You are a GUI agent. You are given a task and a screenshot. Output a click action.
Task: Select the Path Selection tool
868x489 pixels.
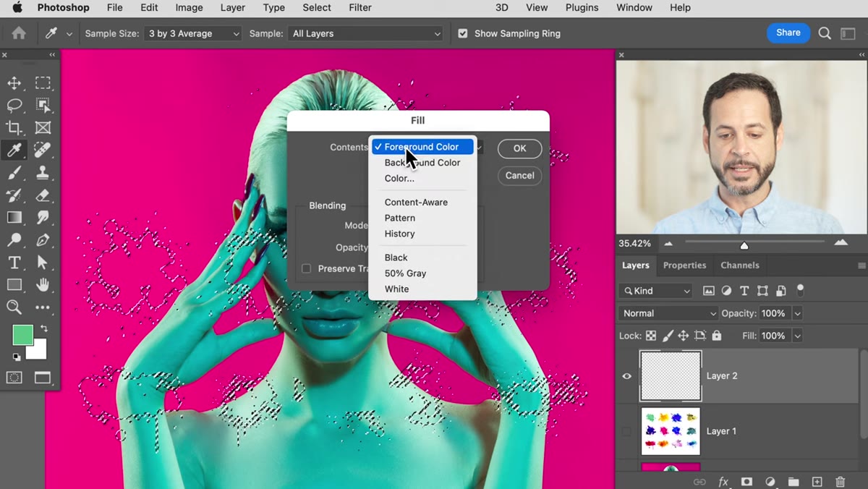43,263
